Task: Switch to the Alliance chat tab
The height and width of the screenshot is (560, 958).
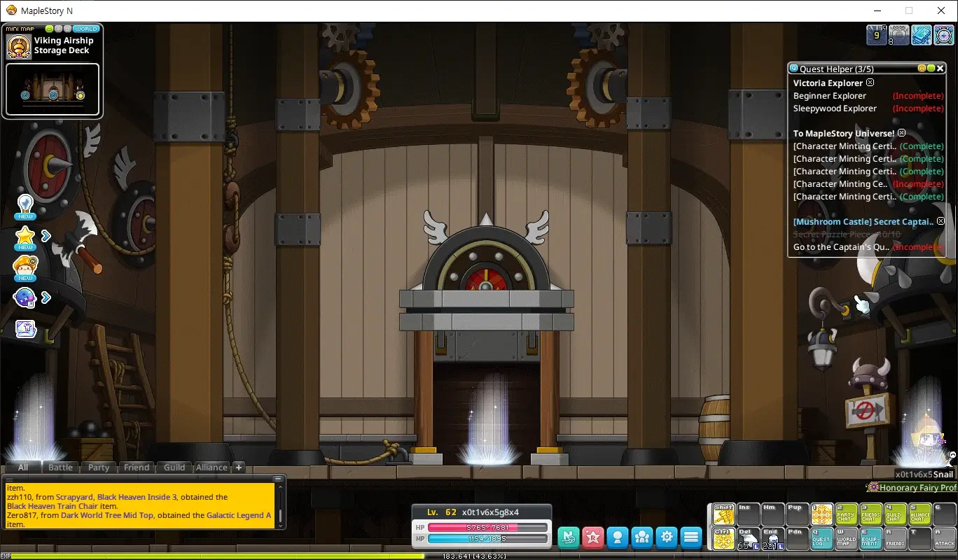Action: [x=211, y=468]
